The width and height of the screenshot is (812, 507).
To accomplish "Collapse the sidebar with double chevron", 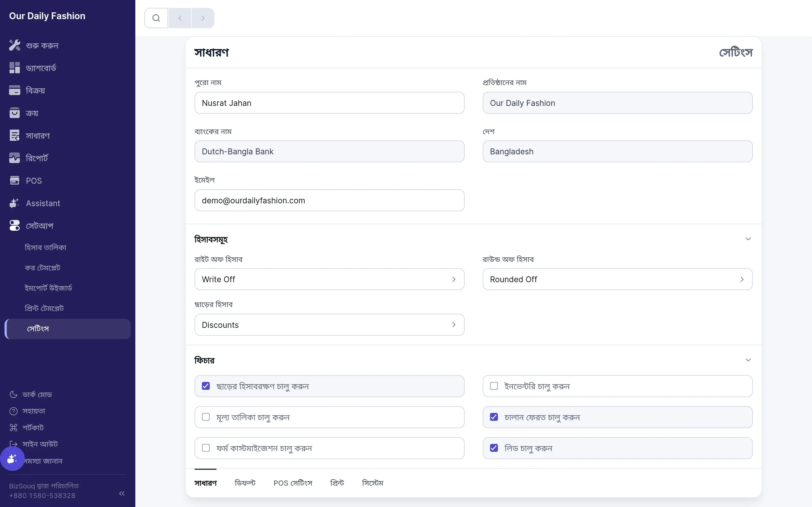I will click(122, 493).
